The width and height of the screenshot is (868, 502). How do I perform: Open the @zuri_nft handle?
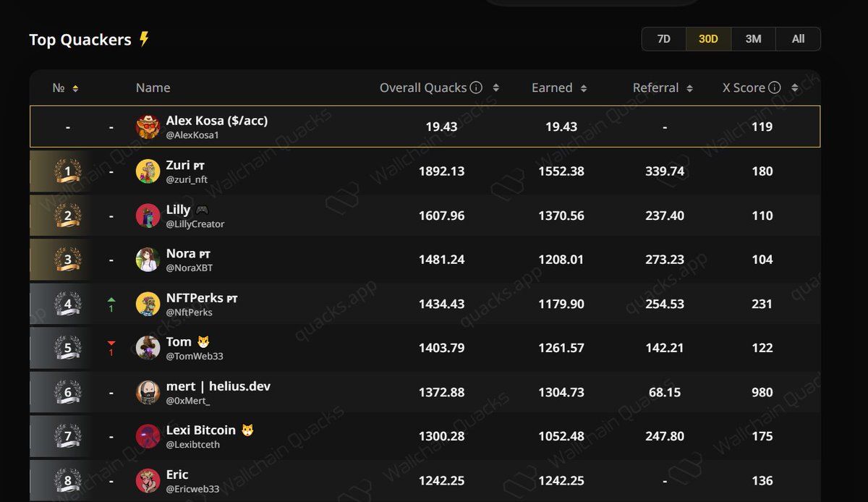[x=187, y=179]
